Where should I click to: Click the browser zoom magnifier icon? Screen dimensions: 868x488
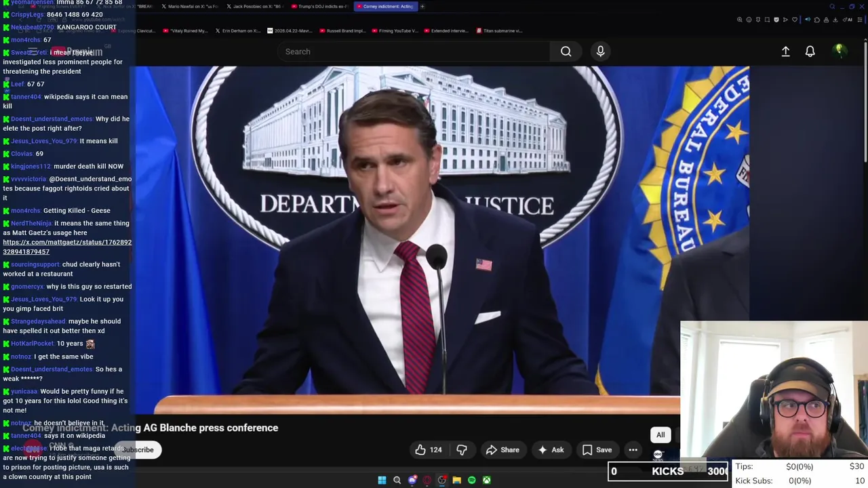[x=740, y=20]
